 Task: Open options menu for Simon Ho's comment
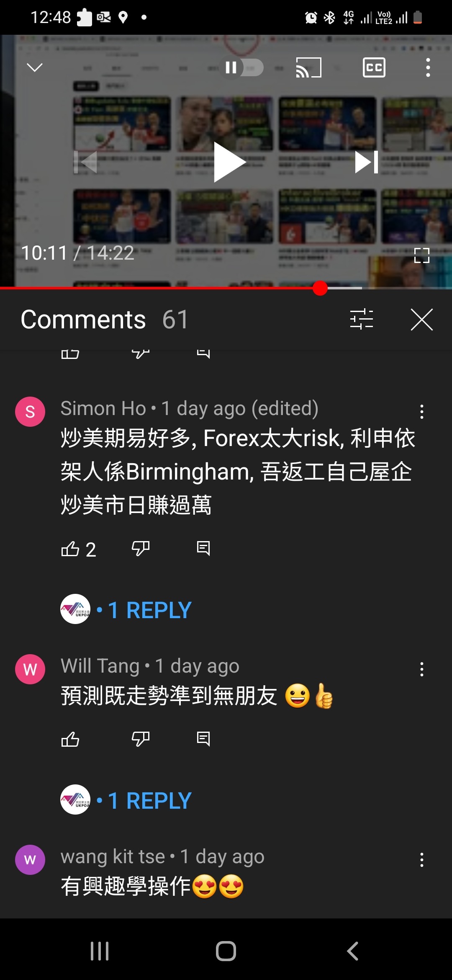[422, 412]
